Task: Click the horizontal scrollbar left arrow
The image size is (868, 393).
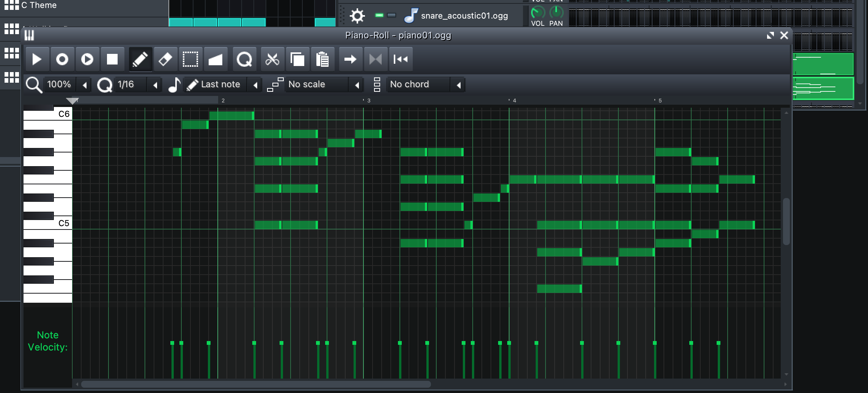Action: pyautogui.click(x=77, y=384)
